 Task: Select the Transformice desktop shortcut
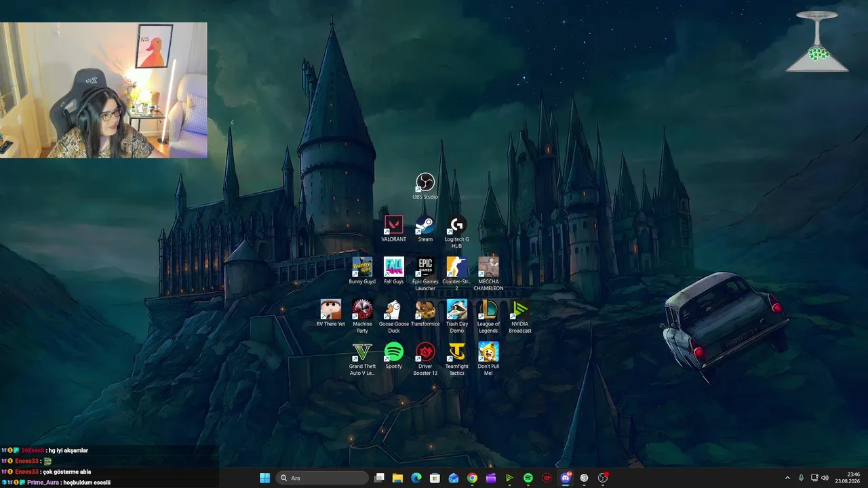pyautogui.click(x=425, y=313)
